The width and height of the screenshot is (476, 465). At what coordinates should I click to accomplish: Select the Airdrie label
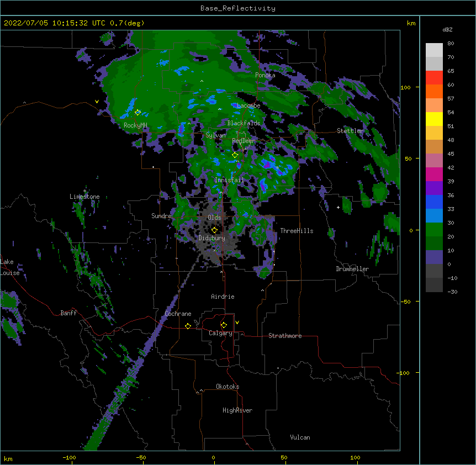pyautogui.click(x=223, y=297)
